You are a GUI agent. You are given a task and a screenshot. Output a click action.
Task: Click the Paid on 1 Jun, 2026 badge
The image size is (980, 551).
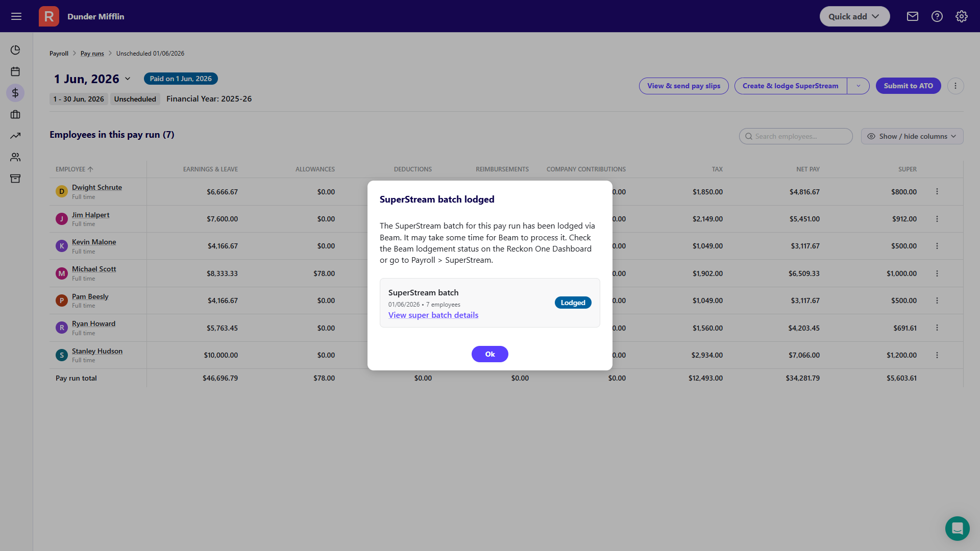pyautogui.click(x=181, y=79)
